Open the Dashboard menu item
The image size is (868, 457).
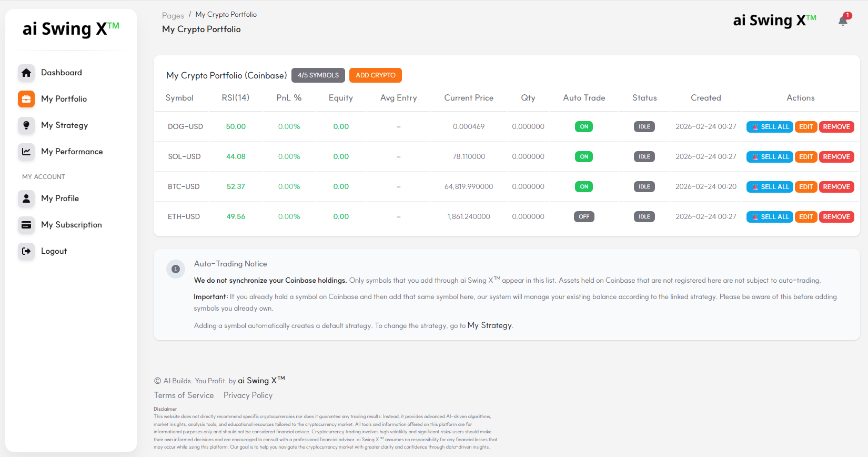(71, 73)
